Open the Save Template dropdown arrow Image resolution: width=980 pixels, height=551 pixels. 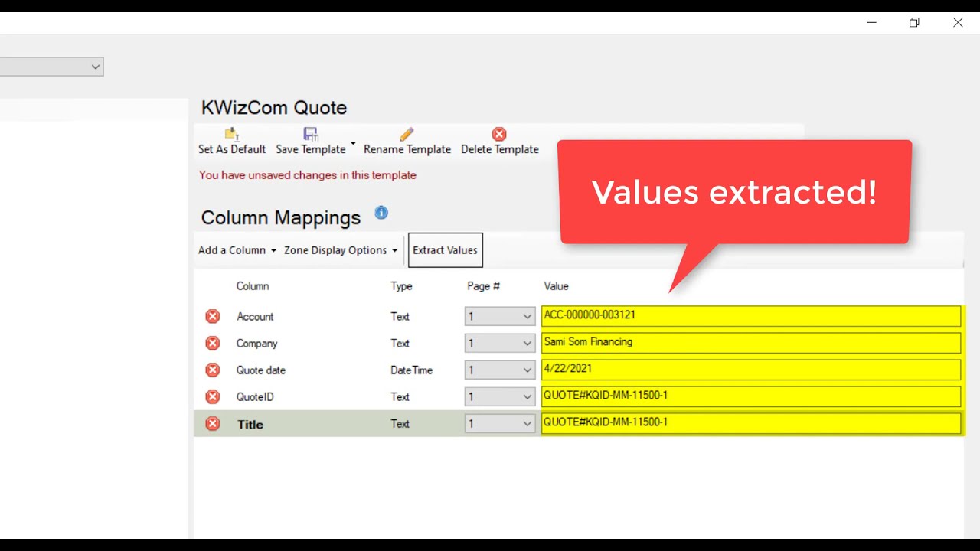(353, 144)
